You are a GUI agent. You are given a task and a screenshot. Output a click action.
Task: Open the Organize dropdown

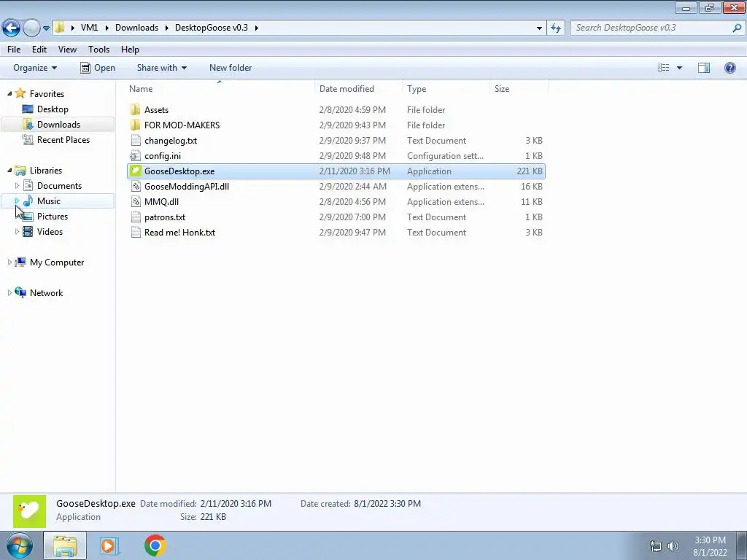tap(35, 68)
